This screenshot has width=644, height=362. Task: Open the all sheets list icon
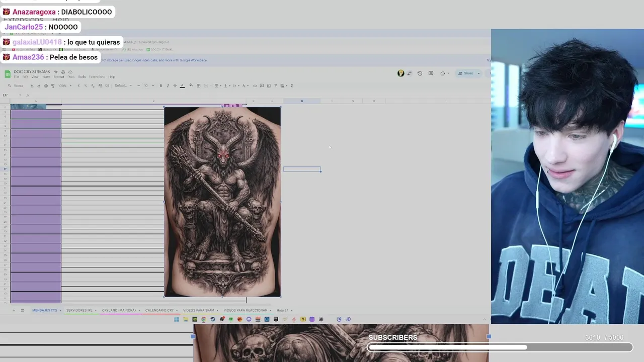22,310
